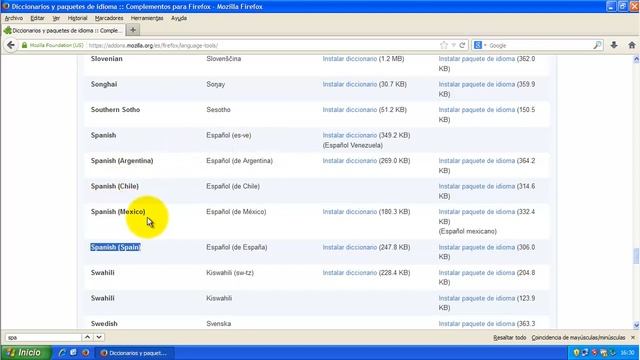This screenshot has height=360, width=640.
Task: Open the URL history dropdown arrow
Action: click(453, 45)
